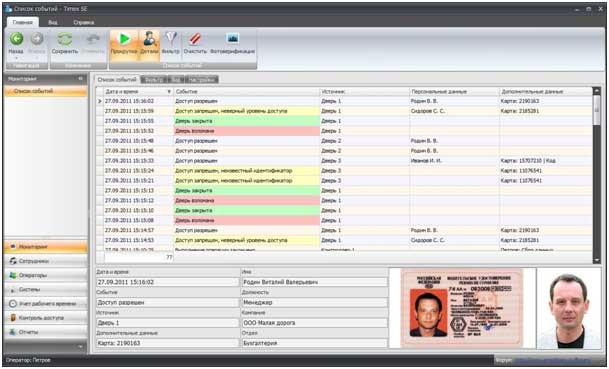The width and height of the screenshot is (609, 369).
Task: Open the dropdown arrow under Назад
Action: click(x=16, y=58)
